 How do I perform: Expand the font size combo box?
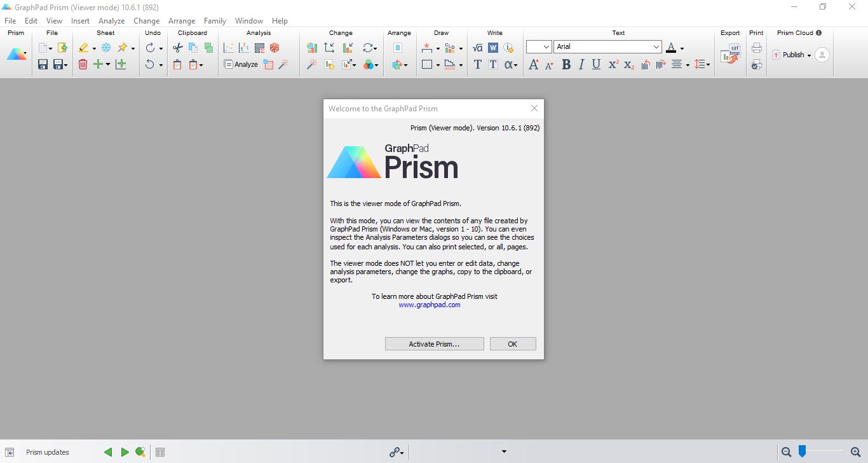tap(546, 47)
